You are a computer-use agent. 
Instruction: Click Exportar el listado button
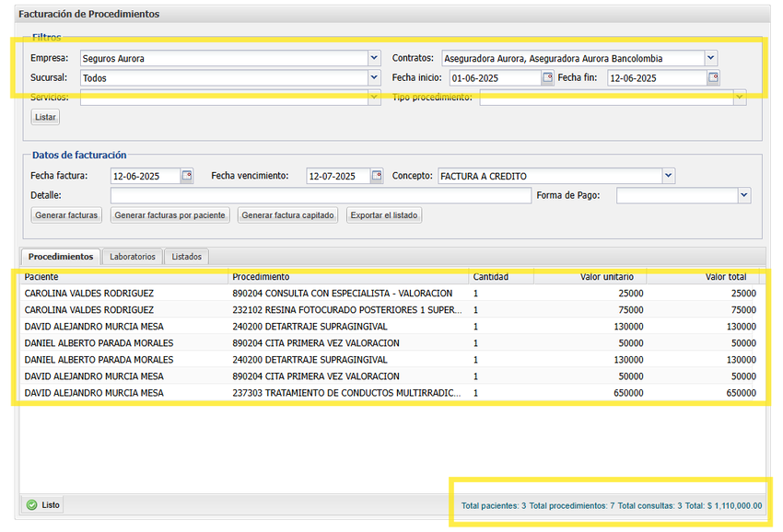pos(384,215)
